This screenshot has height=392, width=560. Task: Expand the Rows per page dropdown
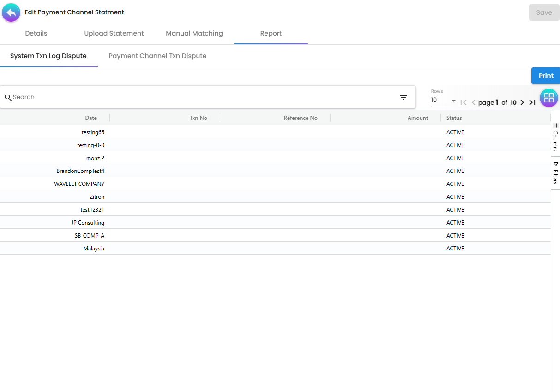coord(444,100)
